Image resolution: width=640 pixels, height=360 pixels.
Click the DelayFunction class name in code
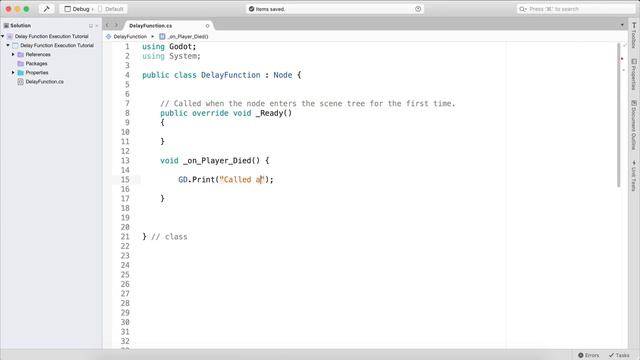[230, 75]
